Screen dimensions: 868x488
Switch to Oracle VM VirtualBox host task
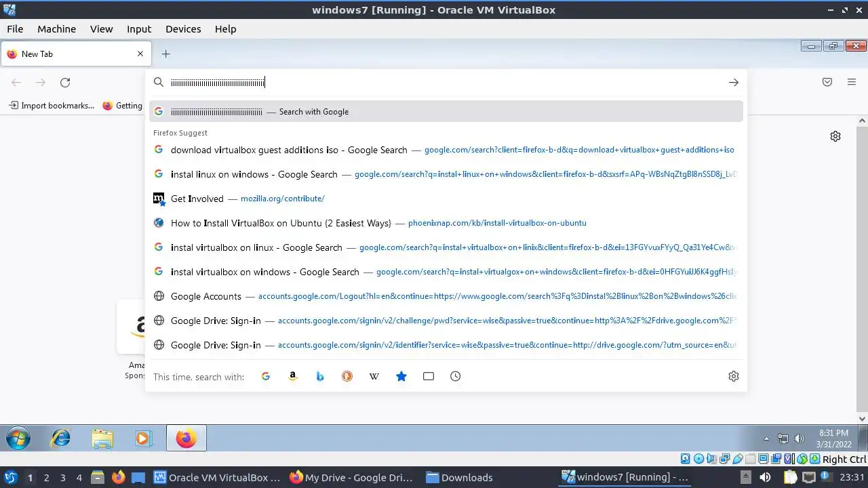pyautogui.click(x=216, y=478)
